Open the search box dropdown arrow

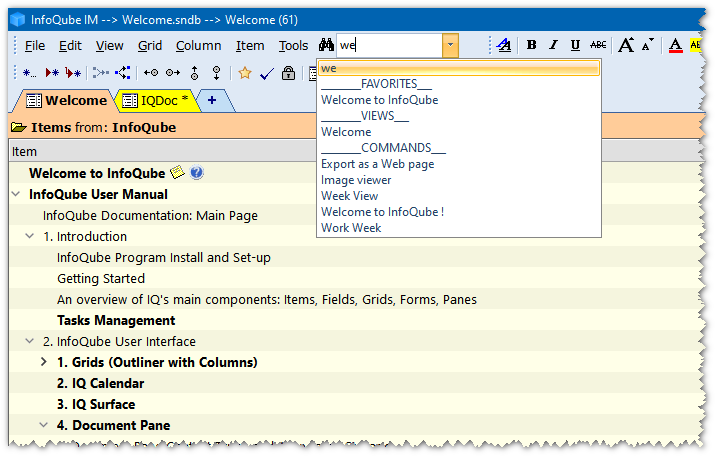[x=451, y=45]
